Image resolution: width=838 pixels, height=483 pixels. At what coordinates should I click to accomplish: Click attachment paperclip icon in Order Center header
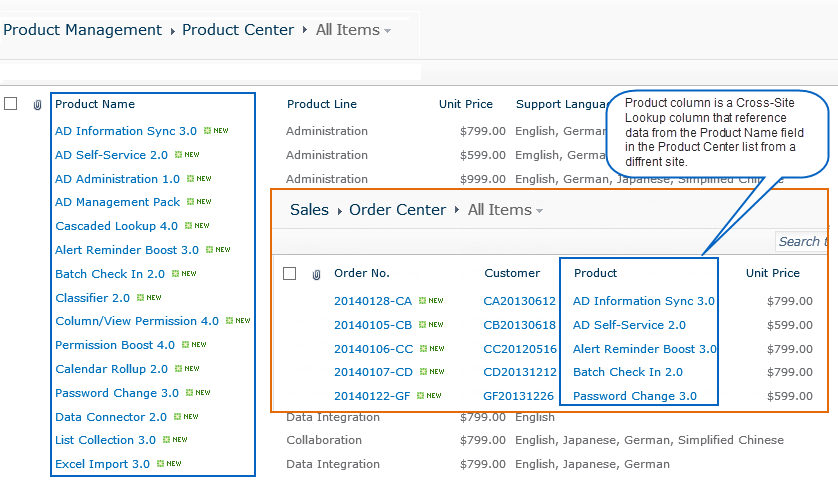pos(316,274)
